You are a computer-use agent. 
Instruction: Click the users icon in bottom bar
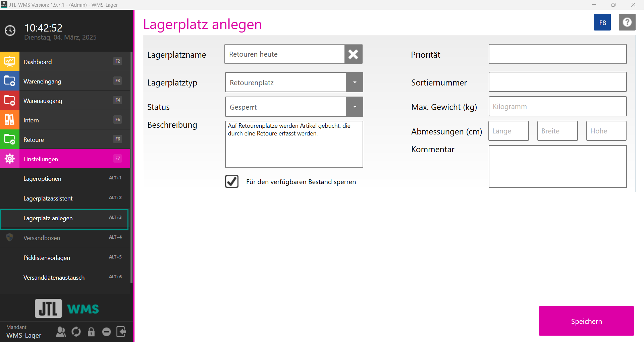coord(61,332)
